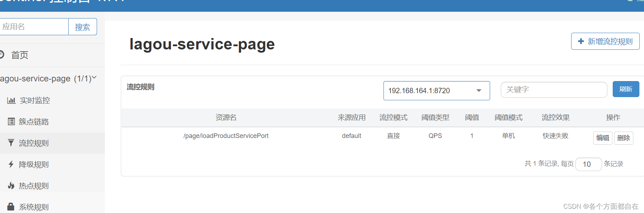Click the filter funnel icon beside 流控规则

coord(11,143)
